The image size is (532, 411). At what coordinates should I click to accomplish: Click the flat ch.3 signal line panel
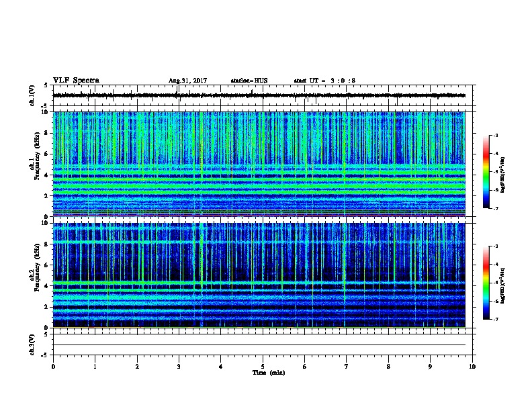point(263,345)
